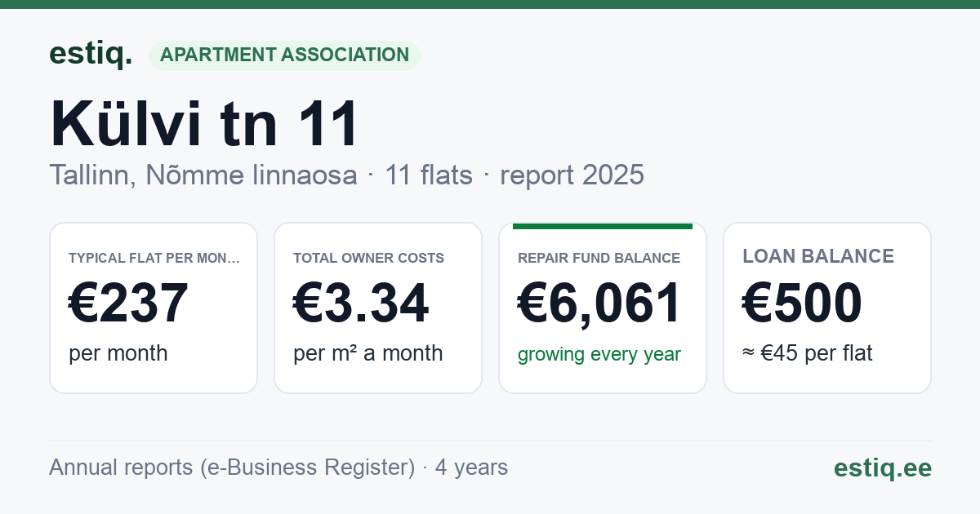
Task: Click the €500 value
Action: (802, 304)
